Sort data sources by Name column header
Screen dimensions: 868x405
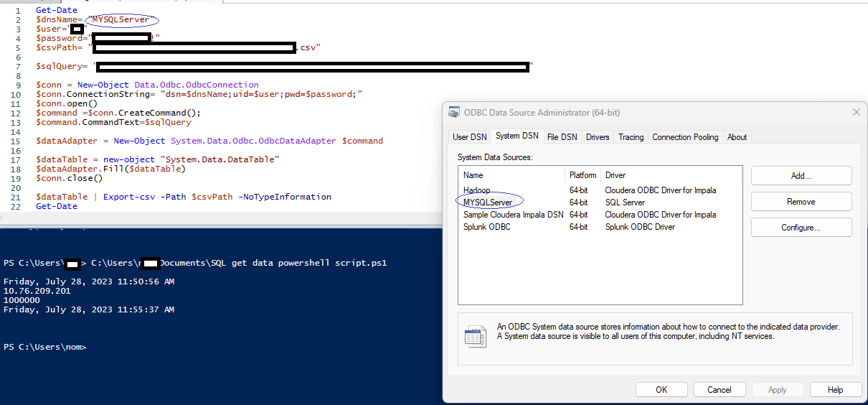coord(473,175)
